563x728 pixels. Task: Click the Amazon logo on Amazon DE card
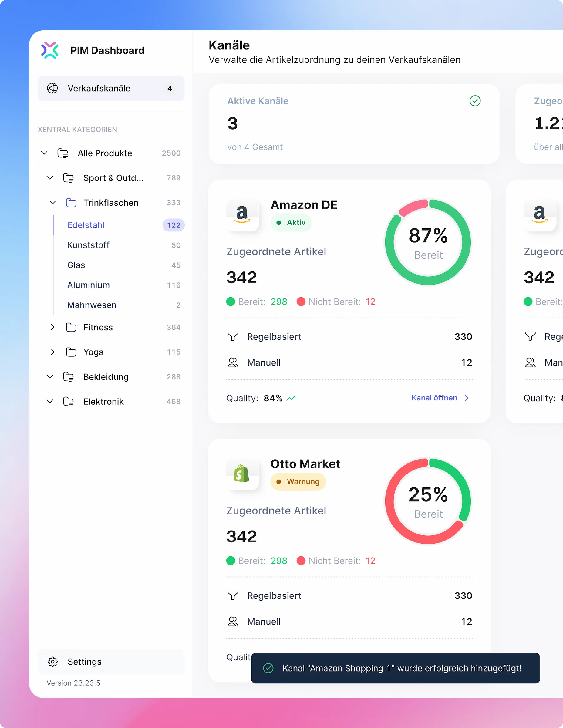tap(242, 215)
